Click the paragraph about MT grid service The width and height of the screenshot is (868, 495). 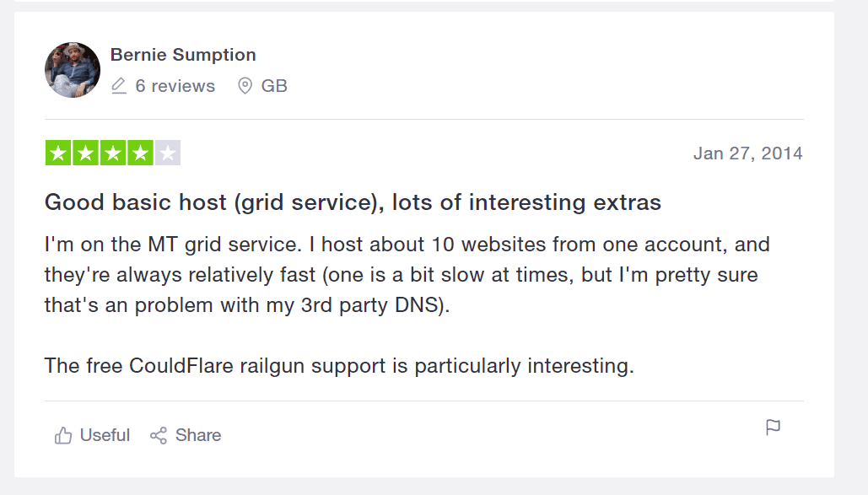click(x=407, y=275)
